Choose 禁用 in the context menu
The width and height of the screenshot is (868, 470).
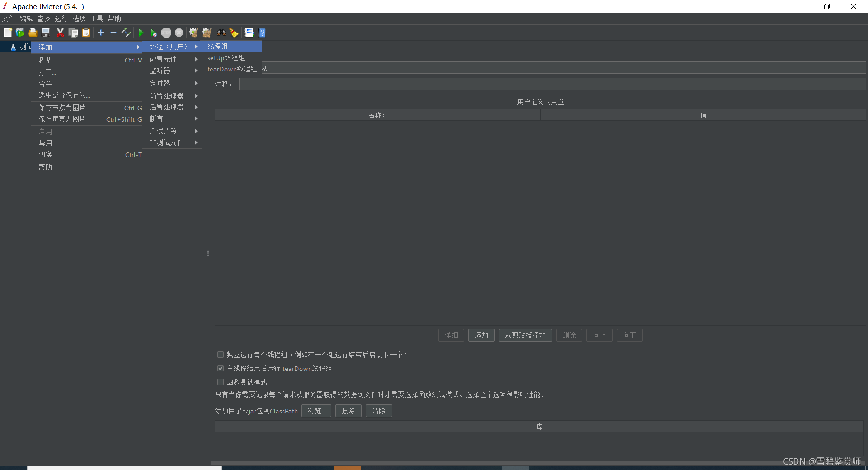87,143
